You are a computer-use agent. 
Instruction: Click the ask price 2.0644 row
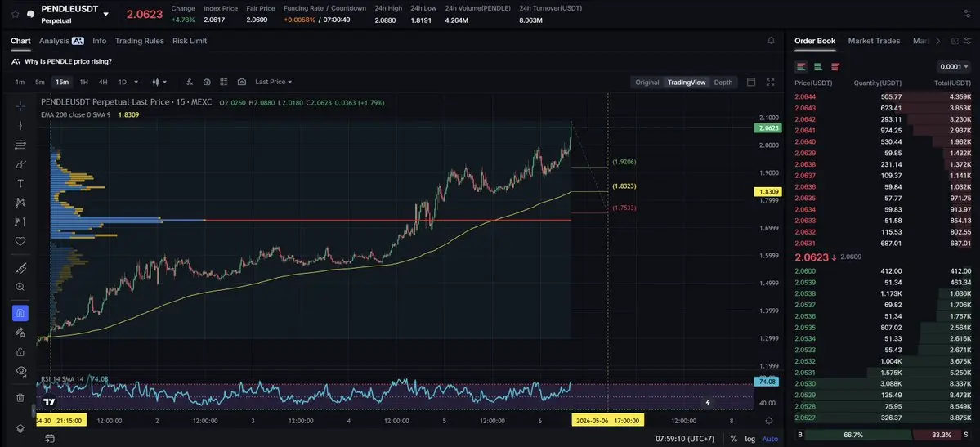[x=883, y=97]
